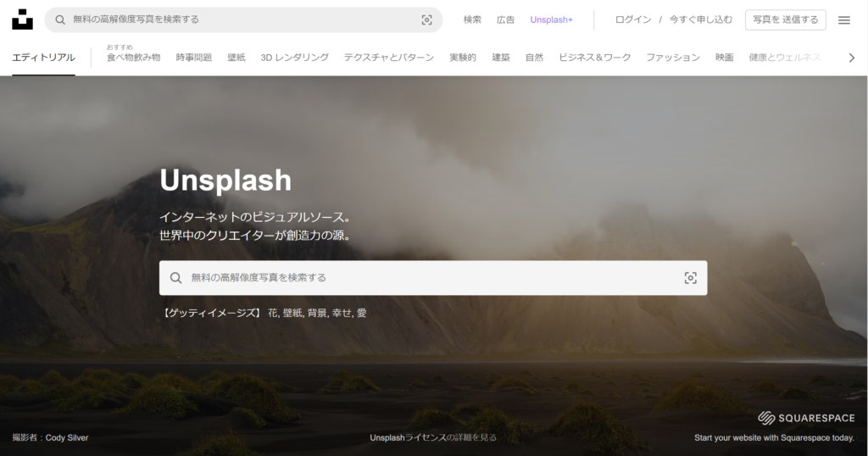Open the テクスチャとパターン category
The height and width of the screenshot is (456, 868).
pyautogui.click(x=388, y=58)
